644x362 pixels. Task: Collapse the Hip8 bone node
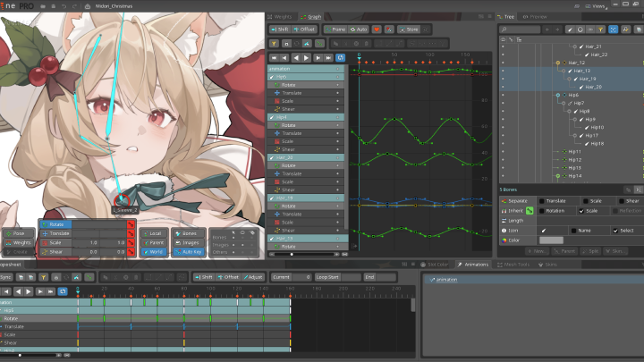tap(569, 111)
